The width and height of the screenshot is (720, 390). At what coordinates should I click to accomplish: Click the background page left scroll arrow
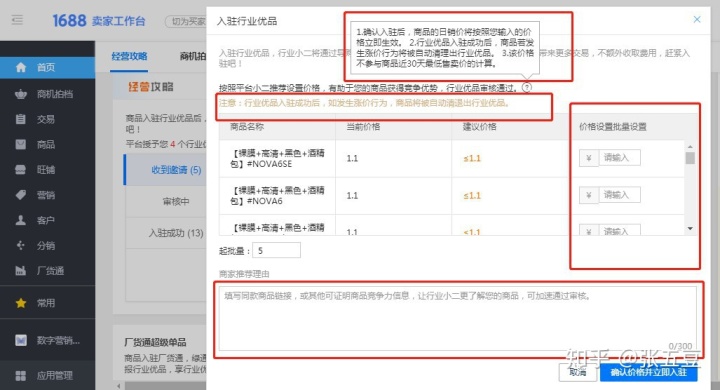tap(118, 386)
